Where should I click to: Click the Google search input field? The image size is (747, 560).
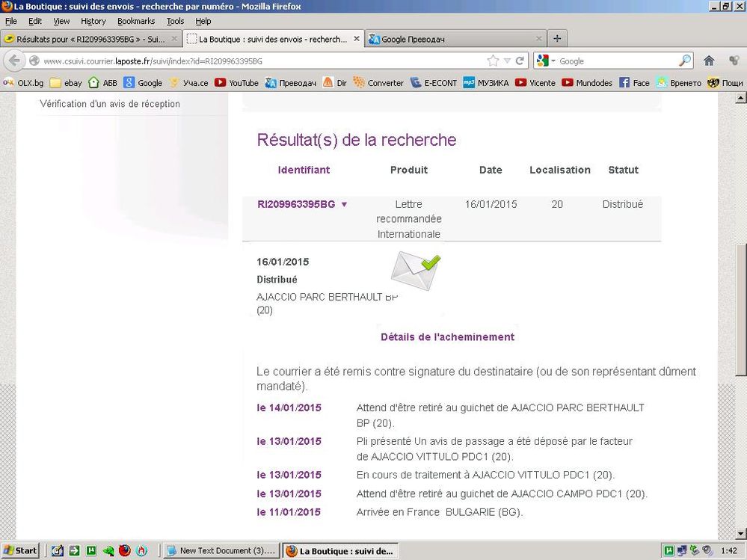pos(617,61)
